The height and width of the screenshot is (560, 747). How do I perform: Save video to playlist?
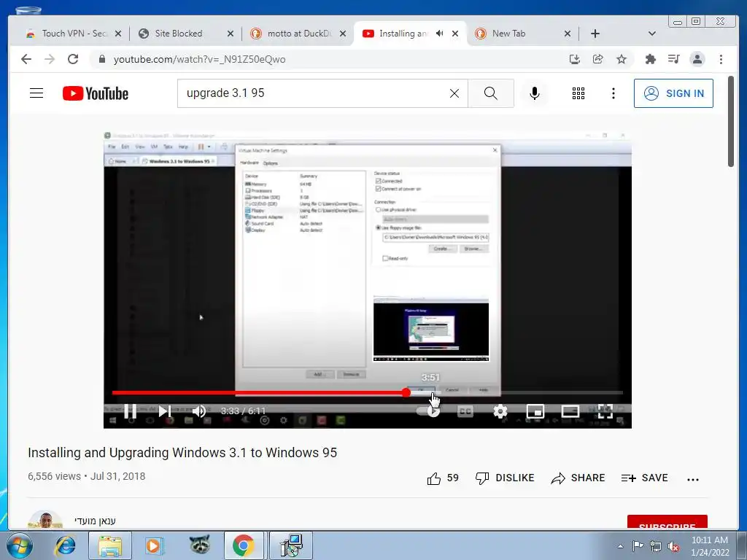coord(645,478)
